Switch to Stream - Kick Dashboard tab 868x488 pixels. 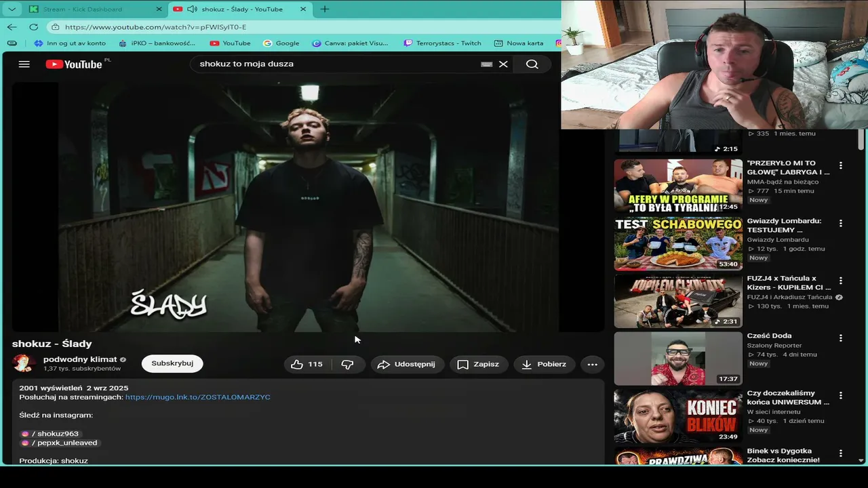coord(95,9)
